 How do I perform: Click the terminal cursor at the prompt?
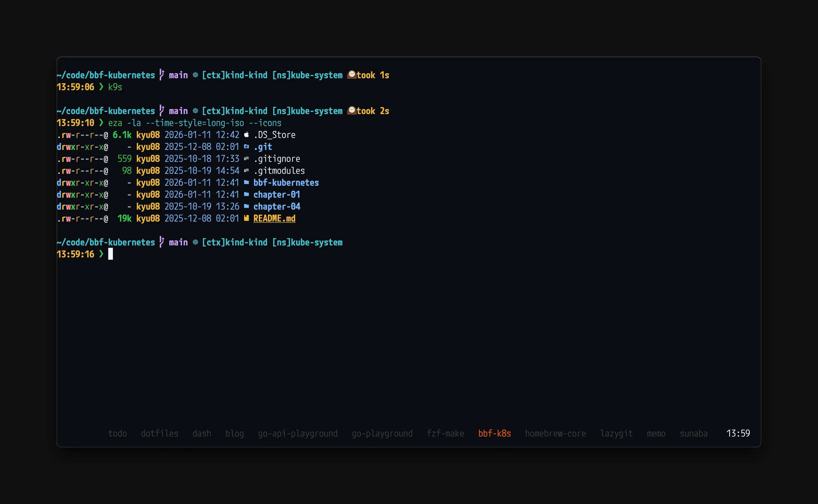[x=110, y=254]
